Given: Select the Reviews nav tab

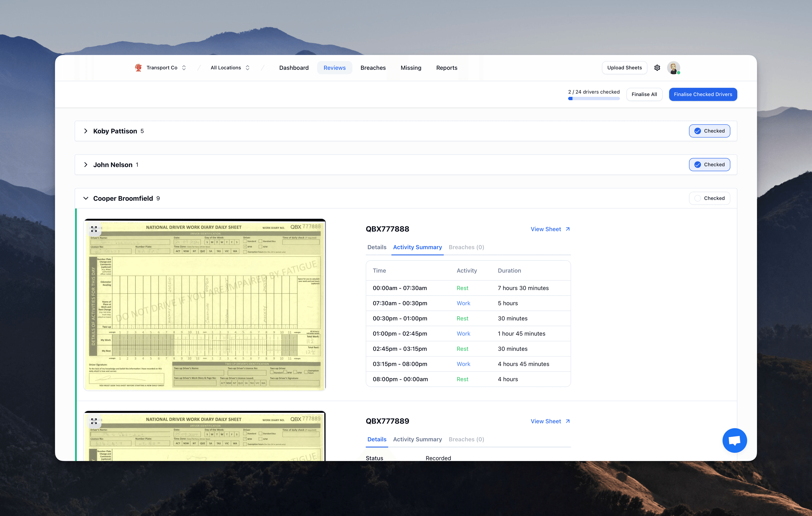Looking at the screenshot, I should [335, 68].
